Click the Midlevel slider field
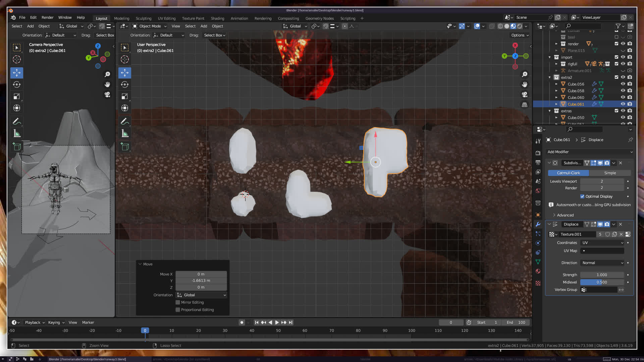Image resolution: width=644 pixels, height=362 pixels. coord(602,282)
